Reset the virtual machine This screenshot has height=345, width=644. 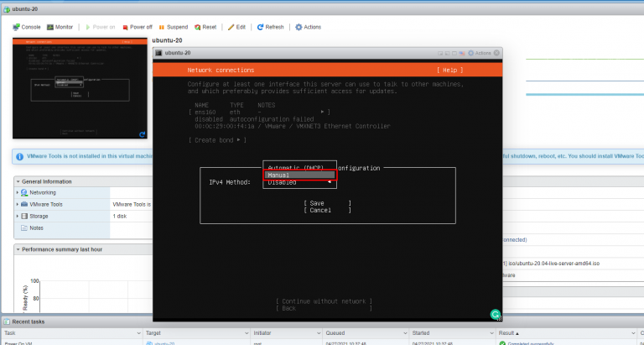click(x=205, y=27)
